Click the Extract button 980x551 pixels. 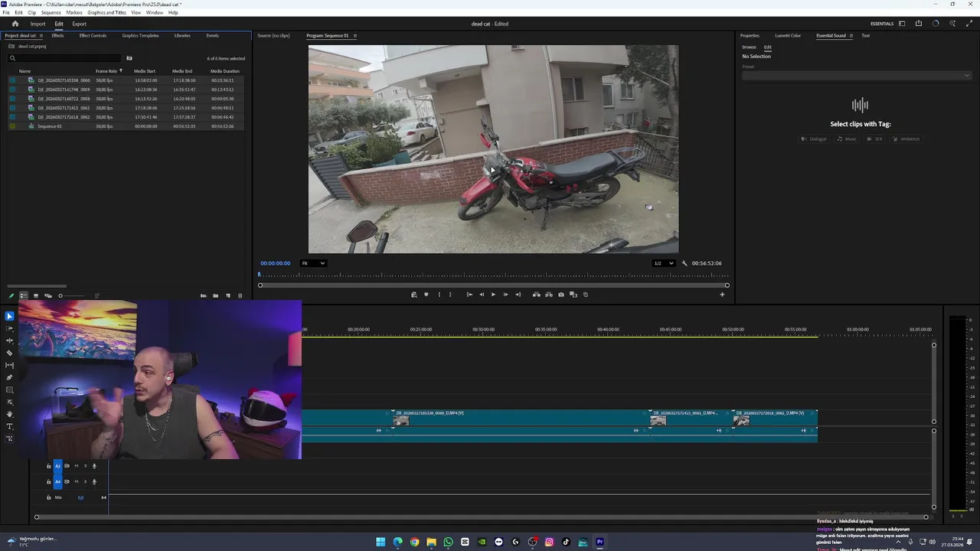pyautogui.click(x=549, y=295)
